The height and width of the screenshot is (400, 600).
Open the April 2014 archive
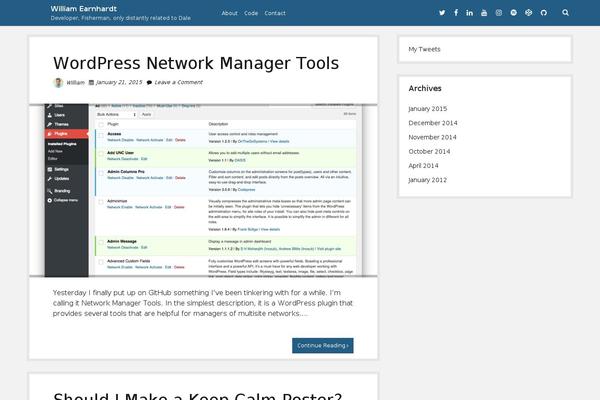423,165
